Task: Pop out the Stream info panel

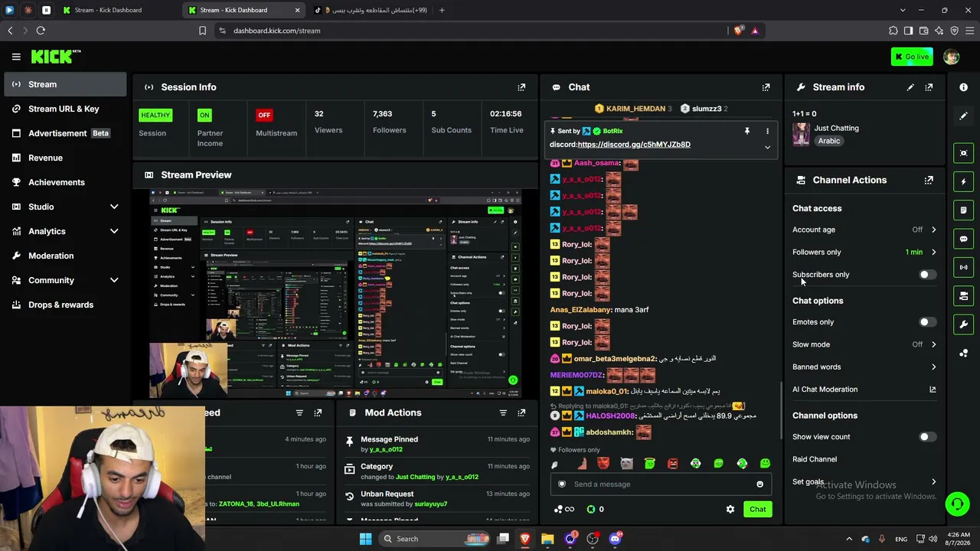Action: [x=929, y=87]
